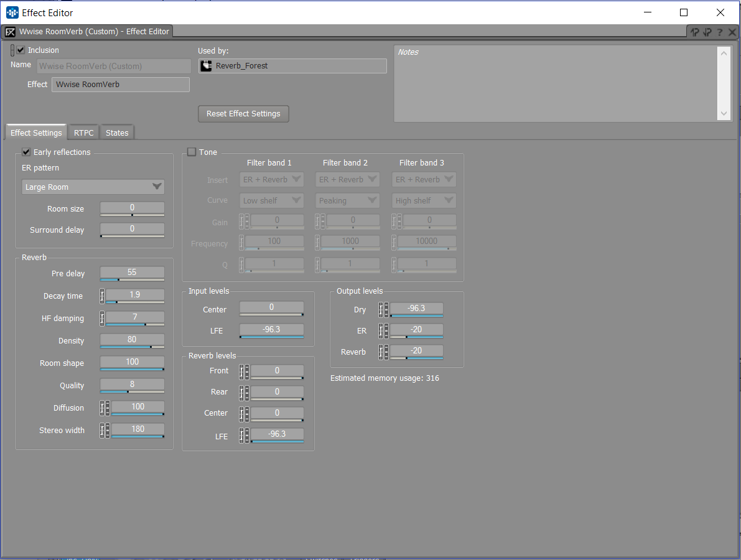The height and width of the screenshot is (560, 741).
Task: Open help with the question mark icon
Action: [720, 32]
